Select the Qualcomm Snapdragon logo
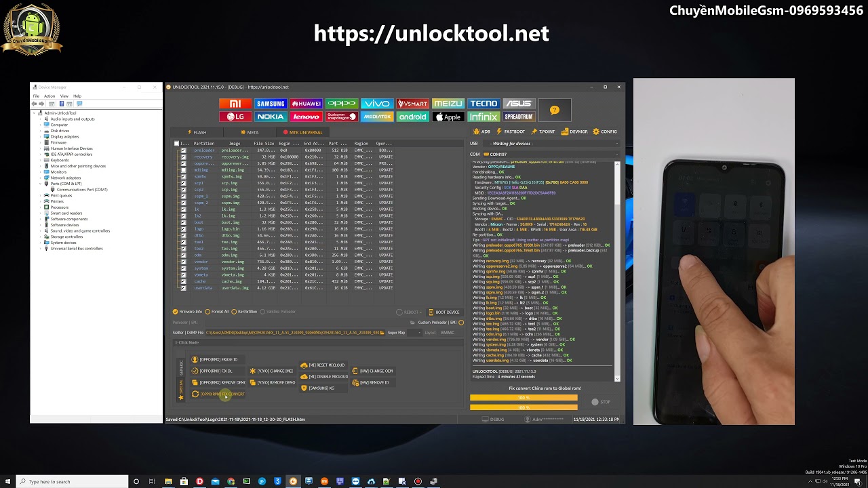The height and width of the screenshot is (488, 868). coord(341,117)
